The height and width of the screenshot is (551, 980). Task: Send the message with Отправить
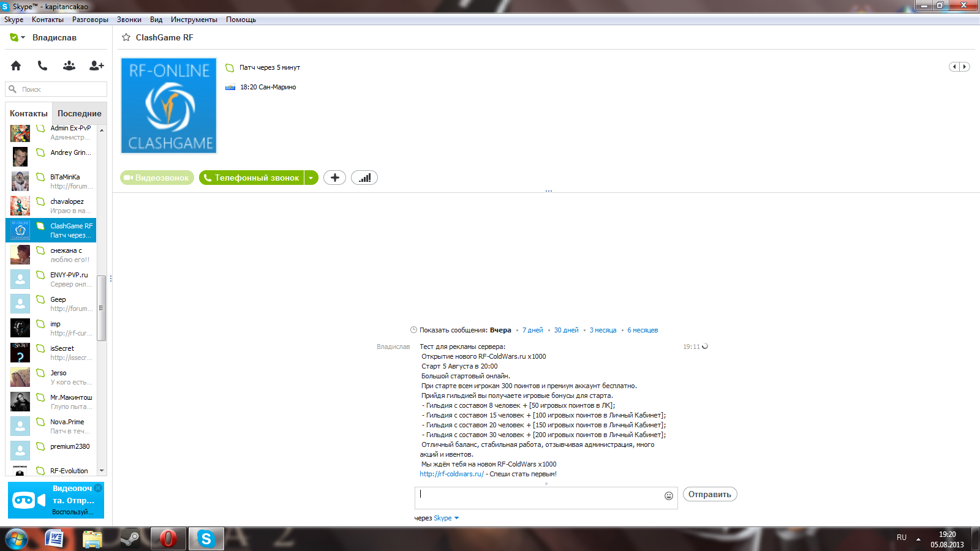coord(710,494)
